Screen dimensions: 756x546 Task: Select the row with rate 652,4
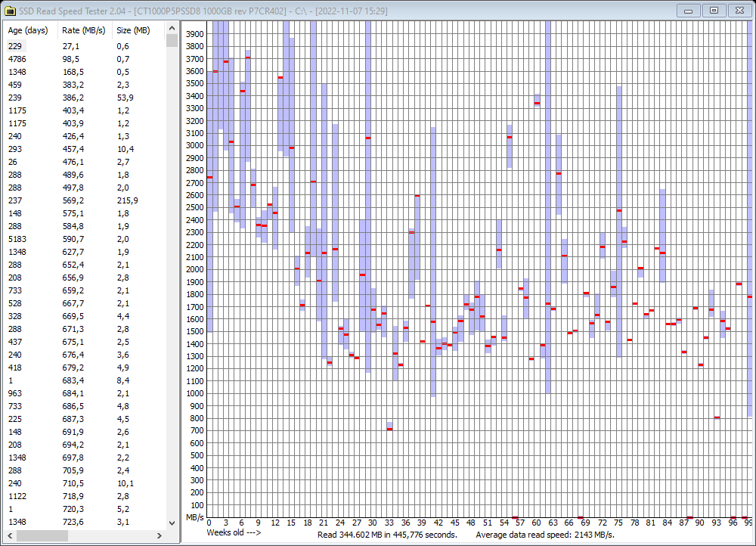click(x=85, y=265)
